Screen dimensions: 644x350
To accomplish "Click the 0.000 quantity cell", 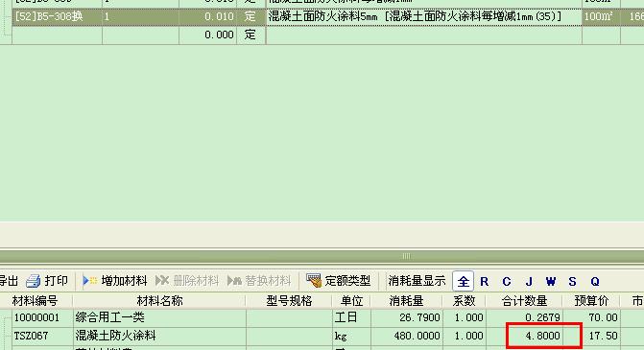I will tap(208, 35).
